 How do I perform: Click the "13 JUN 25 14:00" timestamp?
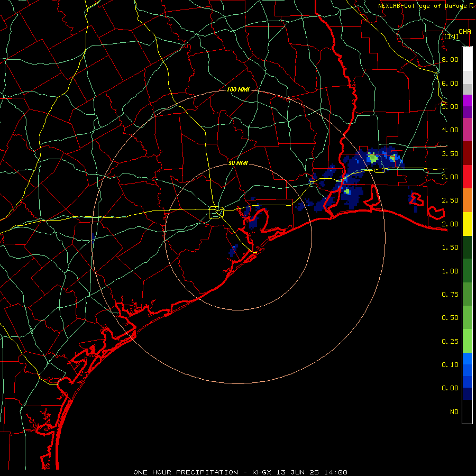coord(312,472)
